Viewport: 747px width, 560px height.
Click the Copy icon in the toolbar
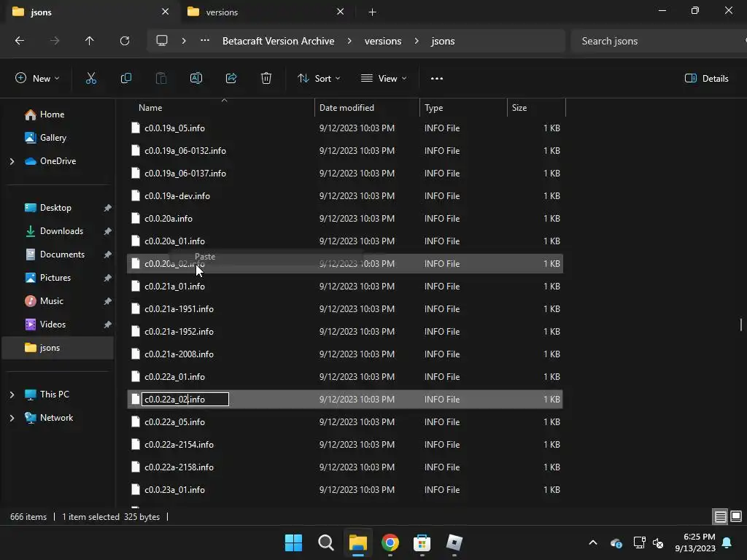click(x=125, y=79)
